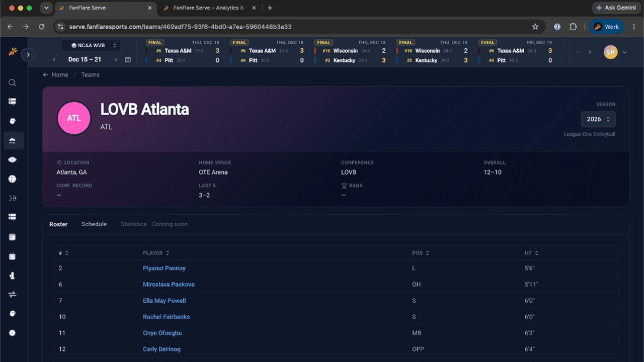Open the swap arrows icon in the sidebar
The height and width of the screenshot is (362, 644).
pyautogui.click(x=13, y=295)
